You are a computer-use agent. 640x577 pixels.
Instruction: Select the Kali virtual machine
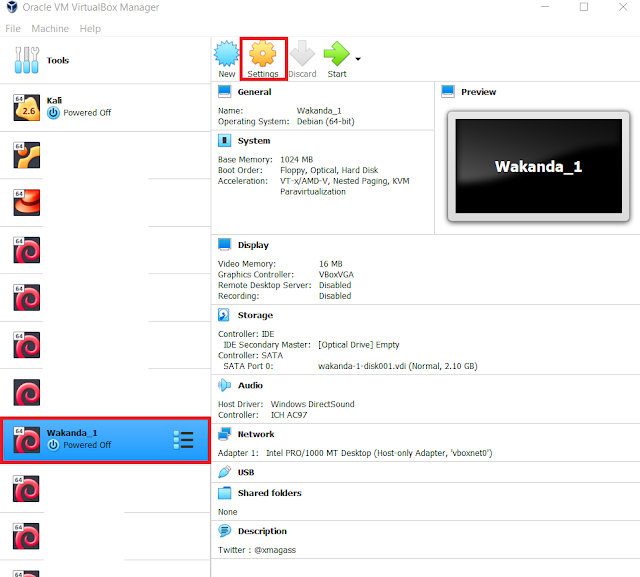tap(105, 108)
